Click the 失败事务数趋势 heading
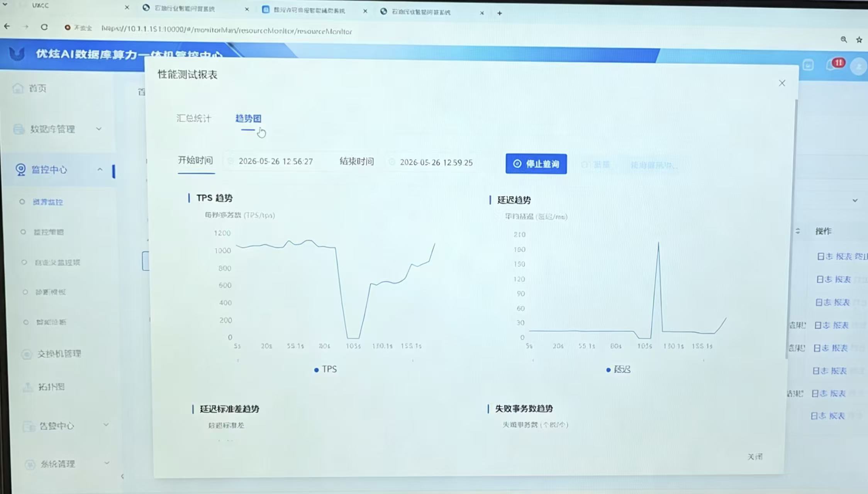The width and height of the screenshot is (868, 494). click(524, 408)
